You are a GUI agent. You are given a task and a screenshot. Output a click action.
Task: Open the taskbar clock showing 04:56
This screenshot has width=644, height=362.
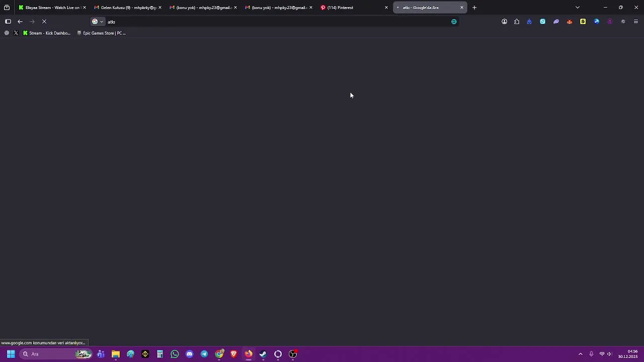[628, 354]
